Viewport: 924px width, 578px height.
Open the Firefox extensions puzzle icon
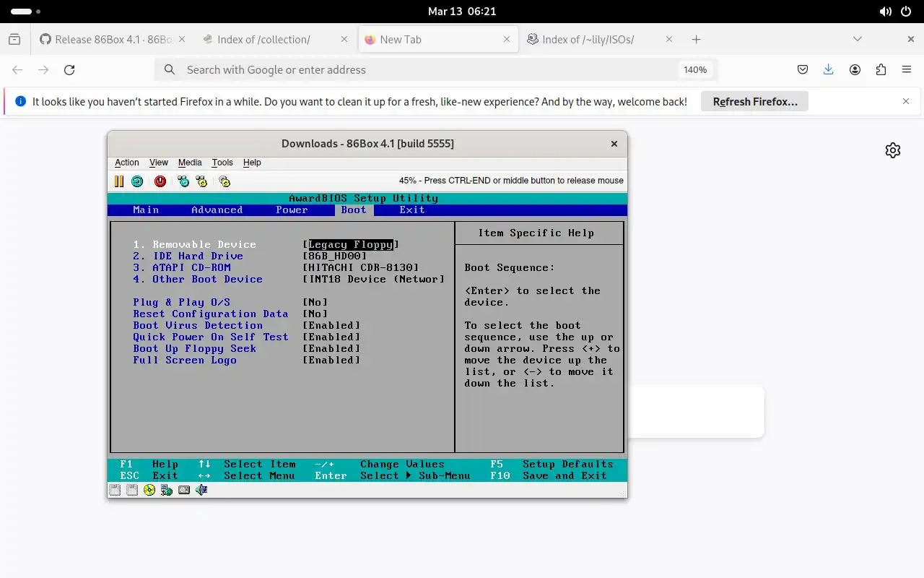(x=881, y=70)
